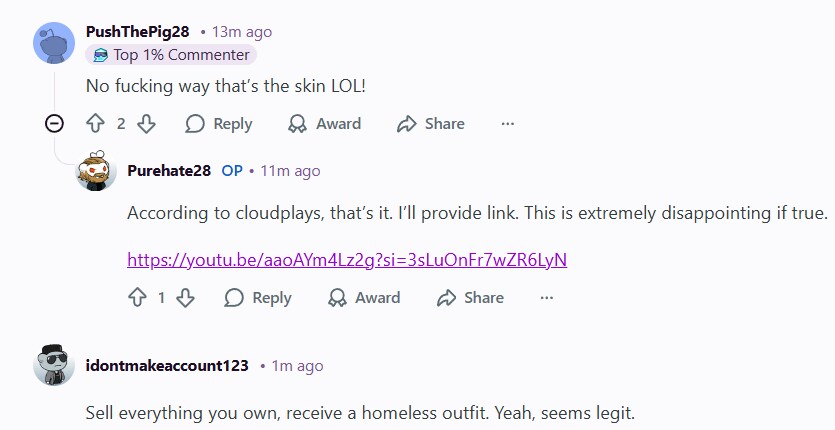Screen dimensions: 835x430
Task: Give an award to PushThePig28's comment
Action: click(x=324, y=124)
